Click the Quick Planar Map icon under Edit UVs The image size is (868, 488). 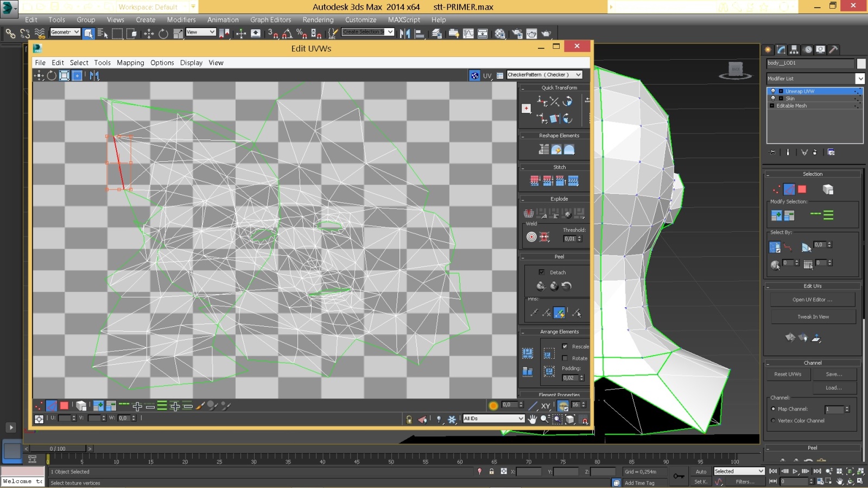(790, 338)
